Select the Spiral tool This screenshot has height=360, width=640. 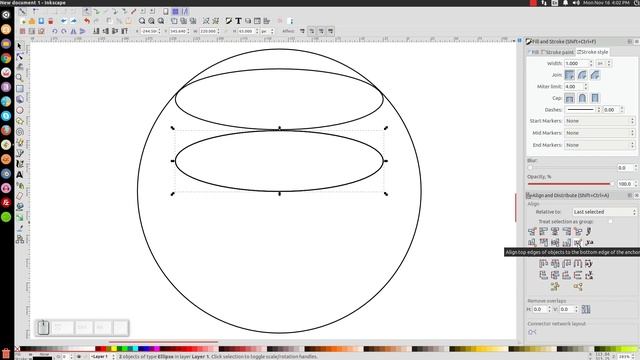coord(20,132)
